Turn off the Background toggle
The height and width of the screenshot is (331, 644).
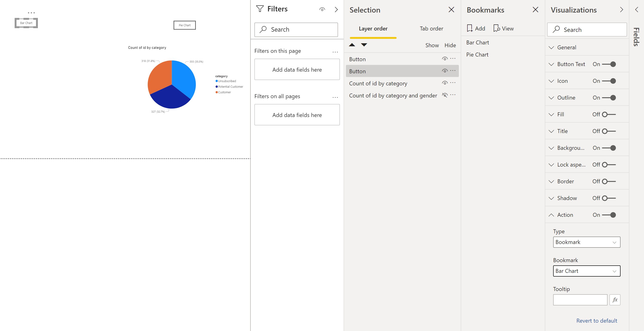[x=609, y=148]
